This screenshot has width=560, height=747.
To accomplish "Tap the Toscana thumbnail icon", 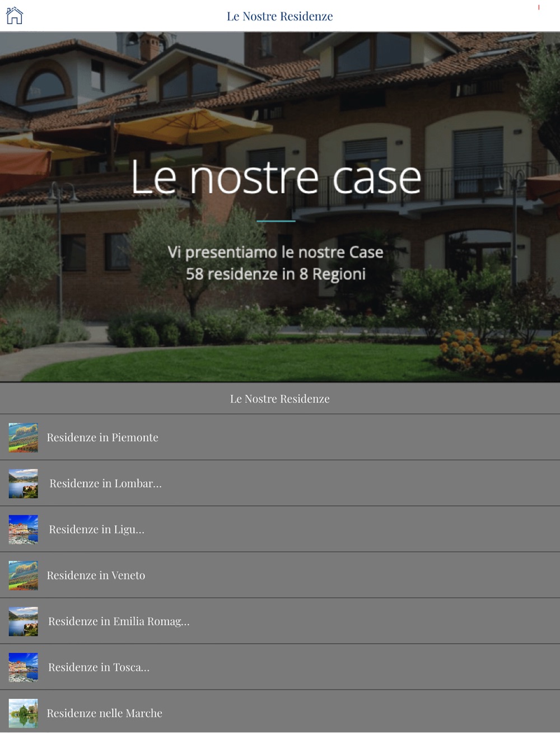I will (23, 667).
